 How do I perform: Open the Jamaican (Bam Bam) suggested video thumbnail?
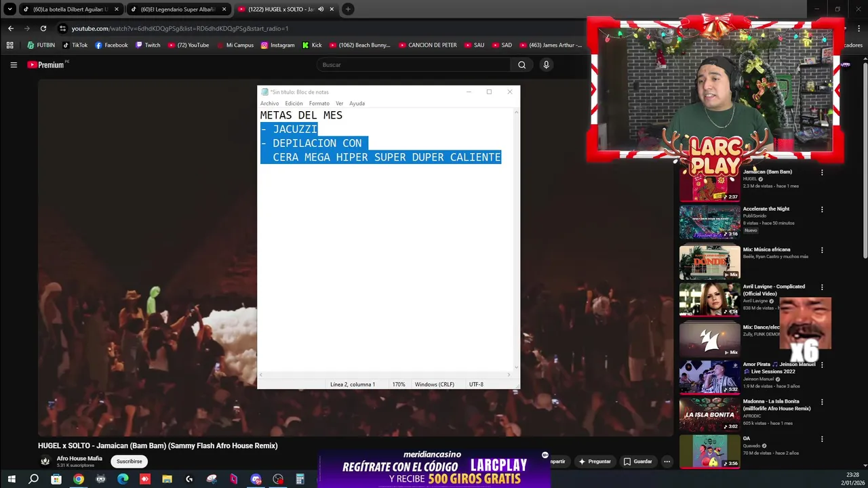tap(710, 185)
